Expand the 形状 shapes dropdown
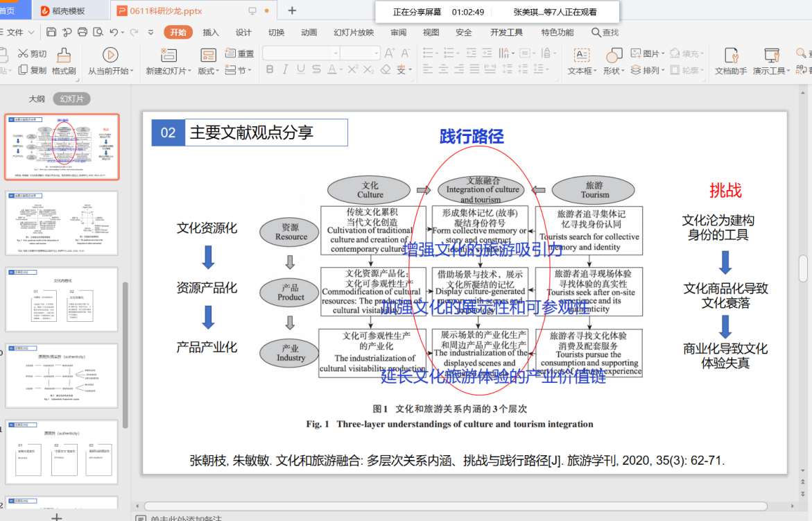The height and width of the screenshot is (521, 812). tap(614, 70)
